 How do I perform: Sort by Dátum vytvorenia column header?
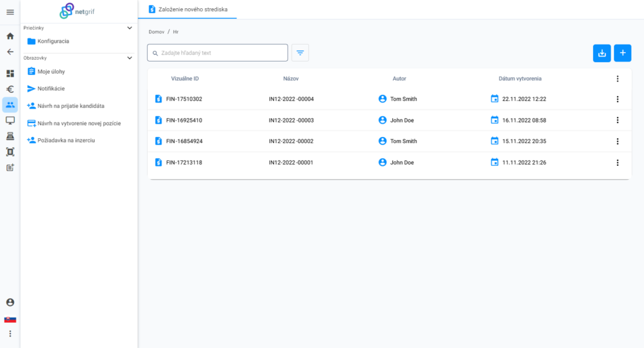pos(520,79)
